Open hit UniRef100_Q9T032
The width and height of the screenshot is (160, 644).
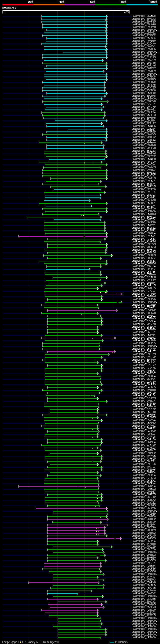143,33
